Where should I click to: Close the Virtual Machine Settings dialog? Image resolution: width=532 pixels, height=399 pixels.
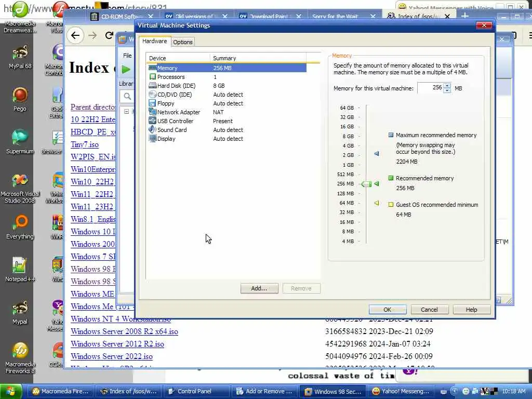click(484, 25)
